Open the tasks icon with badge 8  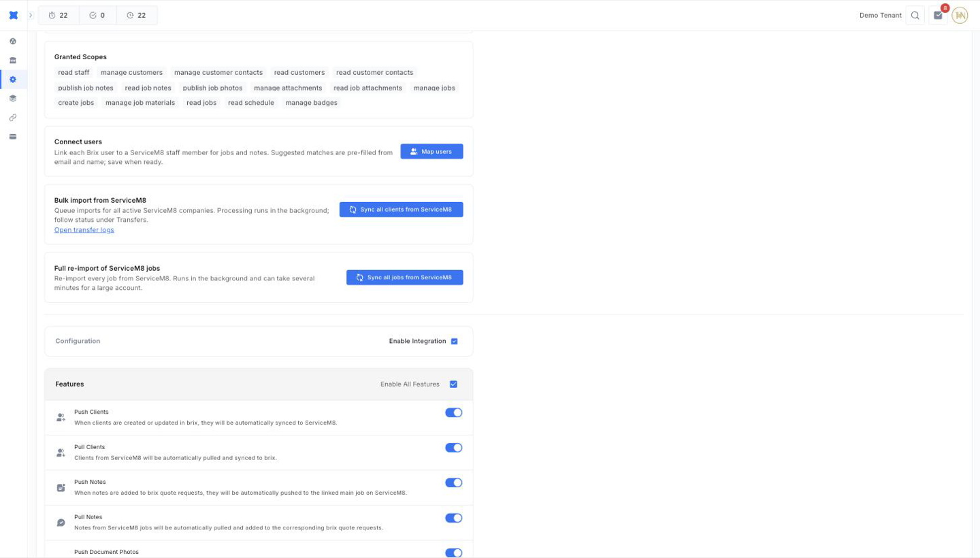(938, 16)
